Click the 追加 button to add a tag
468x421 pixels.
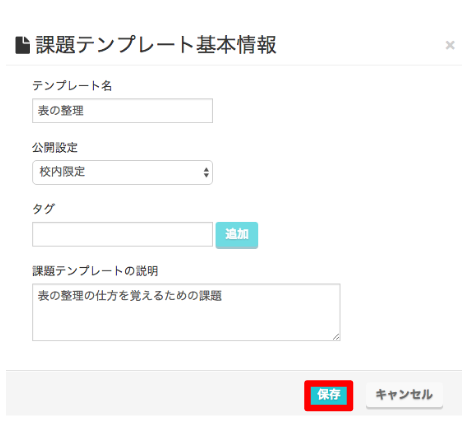coord(237,235)
